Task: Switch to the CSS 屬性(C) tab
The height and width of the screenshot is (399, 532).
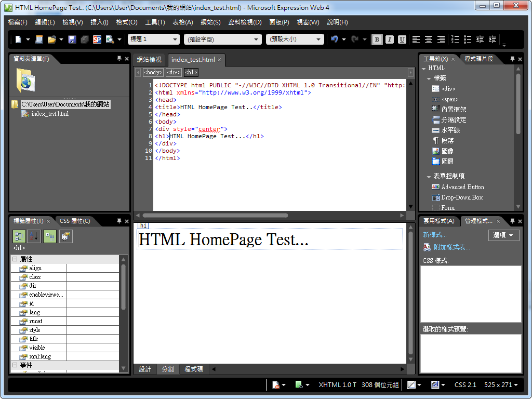Action: coord(75,221)
